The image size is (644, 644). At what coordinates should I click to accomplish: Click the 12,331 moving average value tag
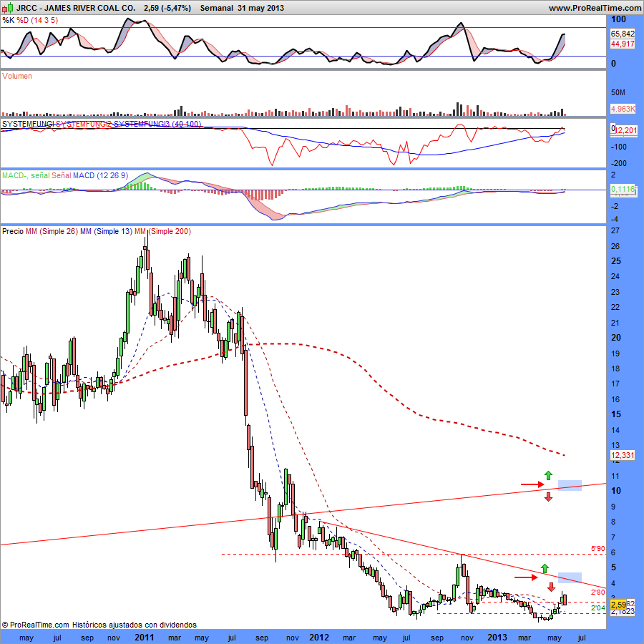(623, 455)
